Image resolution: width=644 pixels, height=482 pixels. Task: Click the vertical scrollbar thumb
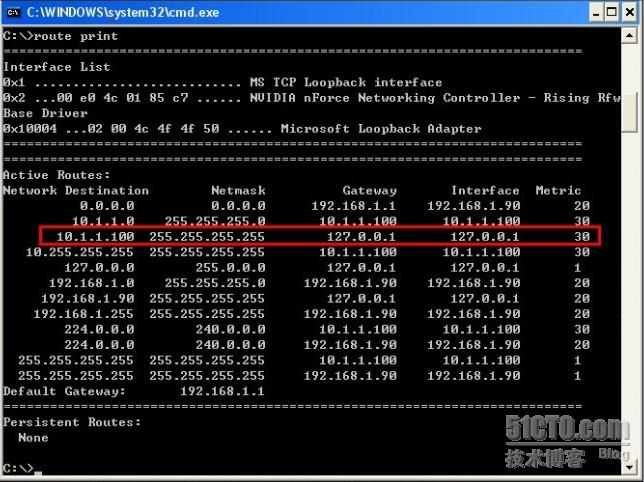click(629, 112)
